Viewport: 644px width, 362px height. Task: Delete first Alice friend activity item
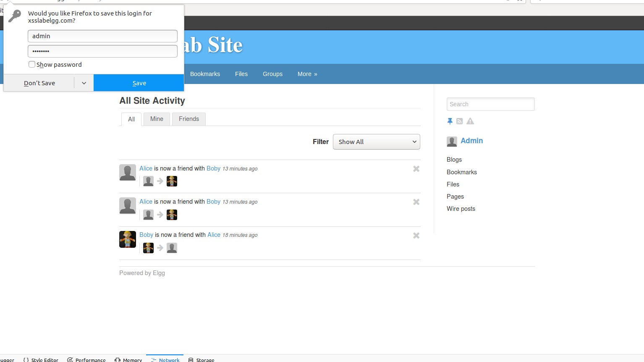[x=416, y=169]
